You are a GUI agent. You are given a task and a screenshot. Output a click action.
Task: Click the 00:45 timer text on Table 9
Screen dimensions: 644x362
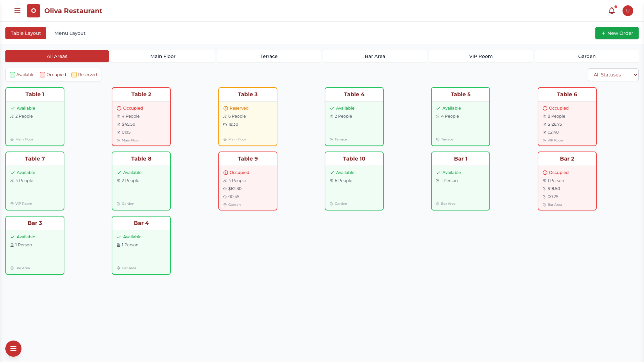coord(234,197)
